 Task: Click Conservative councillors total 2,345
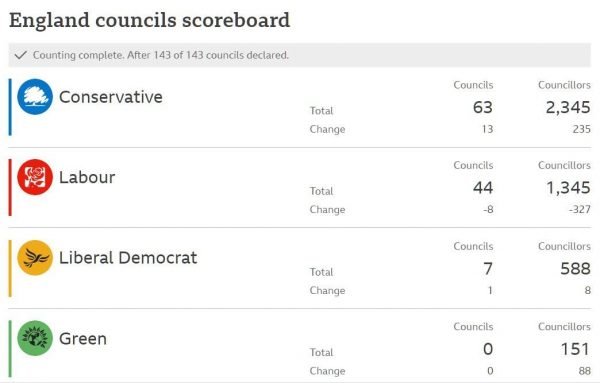[x=568, y=108]
